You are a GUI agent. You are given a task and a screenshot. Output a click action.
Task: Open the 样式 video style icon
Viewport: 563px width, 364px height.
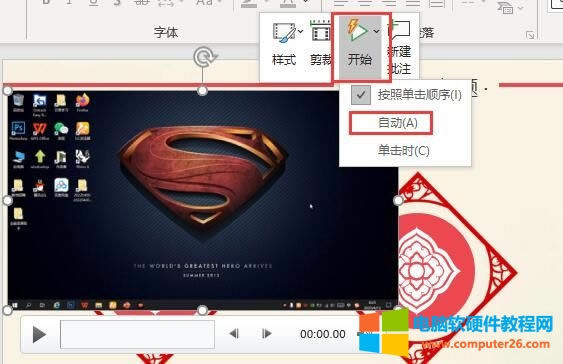pyautogui.click(x=283, y=33)
